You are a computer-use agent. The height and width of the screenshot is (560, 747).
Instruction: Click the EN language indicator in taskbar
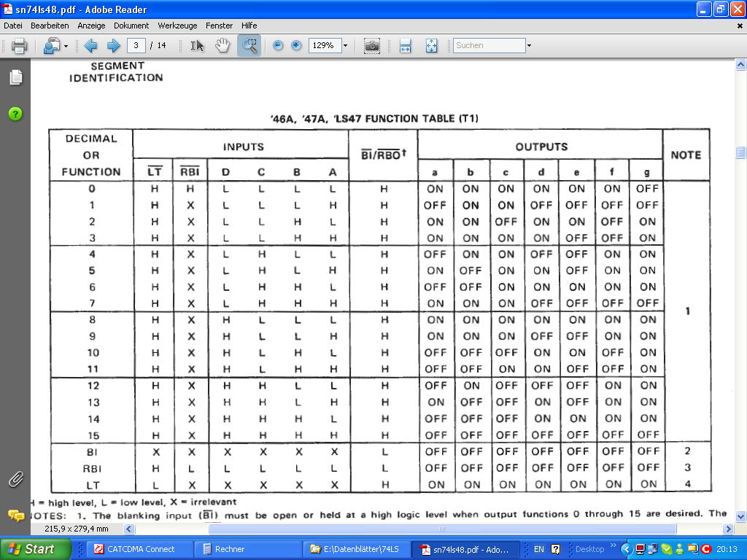[539, 549]
